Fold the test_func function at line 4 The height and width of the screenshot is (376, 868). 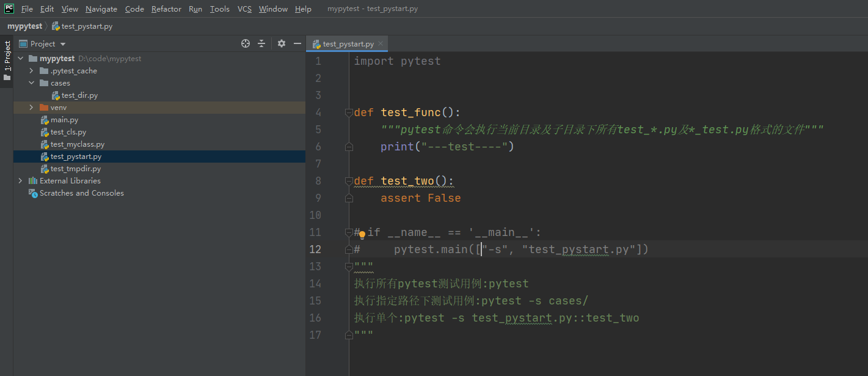tap(349, 112)
